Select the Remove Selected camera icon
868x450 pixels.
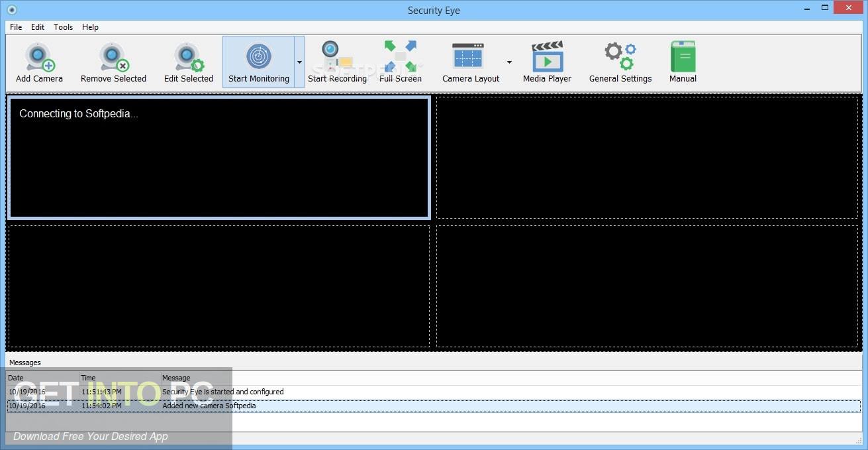click(113, 56)
